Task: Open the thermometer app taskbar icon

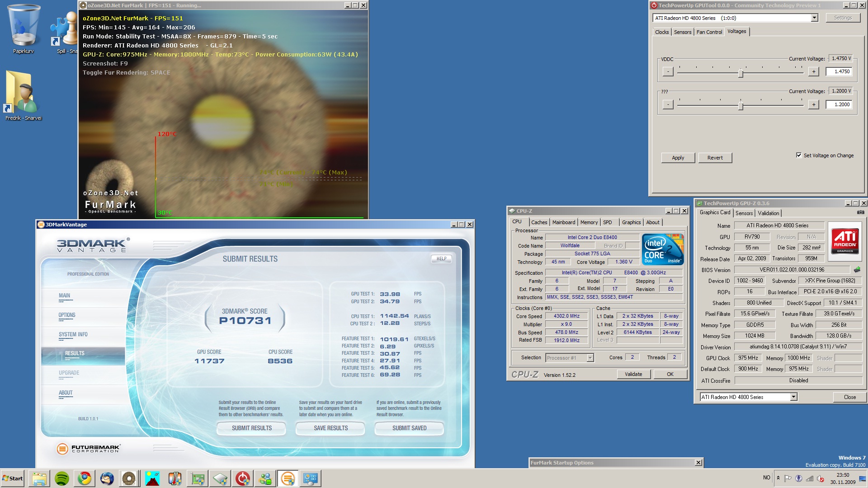Action: pyautogui.click(x=175, y=479)
